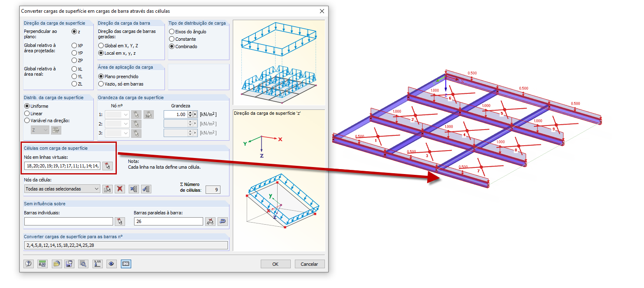644x288 pixels.
Task: Select 'Linear' surface load distribution
Action: (27, 113)
